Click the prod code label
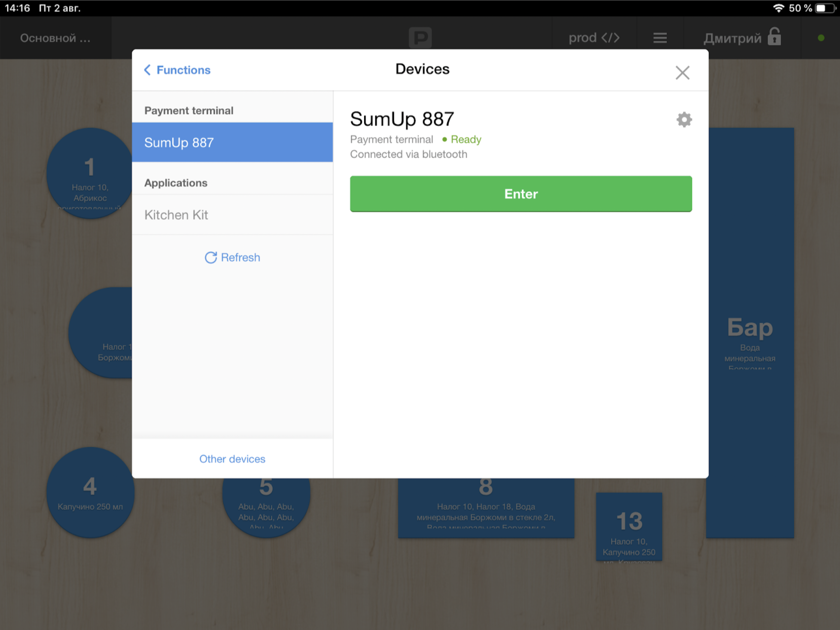 click(x=594, y=38)
